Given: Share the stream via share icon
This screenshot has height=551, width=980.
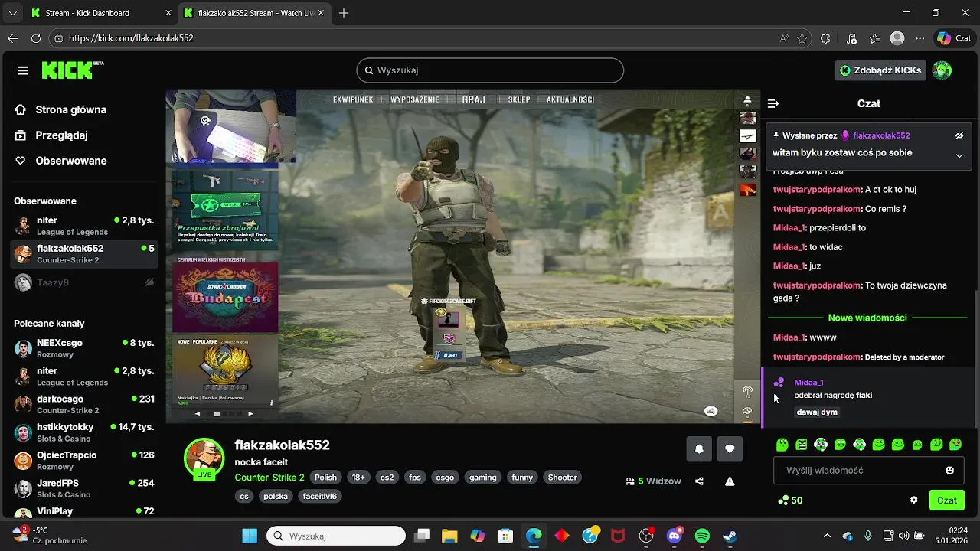Looking at the screenshot, I should coord(699,481).
